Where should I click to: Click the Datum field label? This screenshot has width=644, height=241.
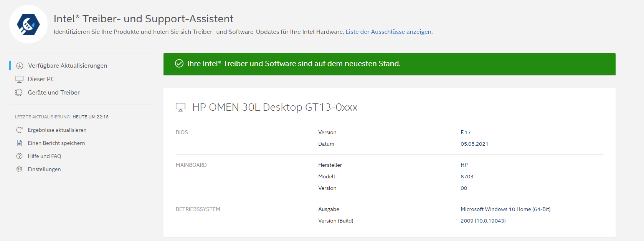point(326,144)
